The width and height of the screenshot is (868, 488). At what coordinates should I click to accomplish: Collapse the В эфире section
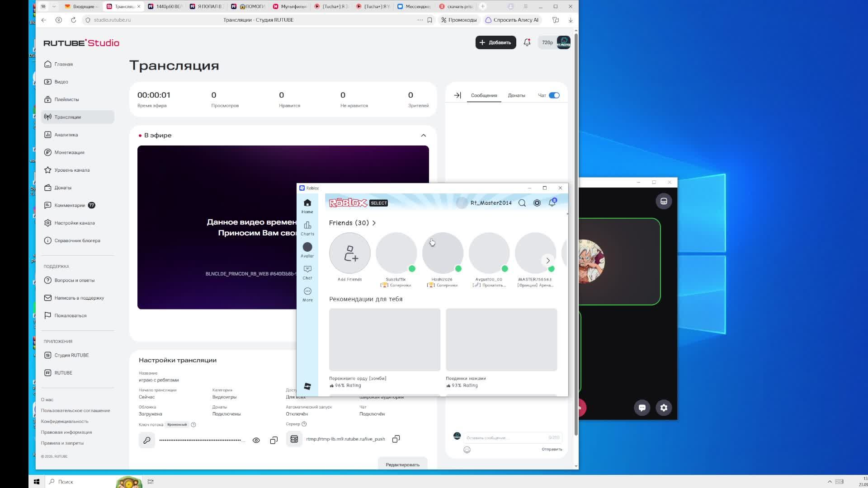tap(423, 136)
